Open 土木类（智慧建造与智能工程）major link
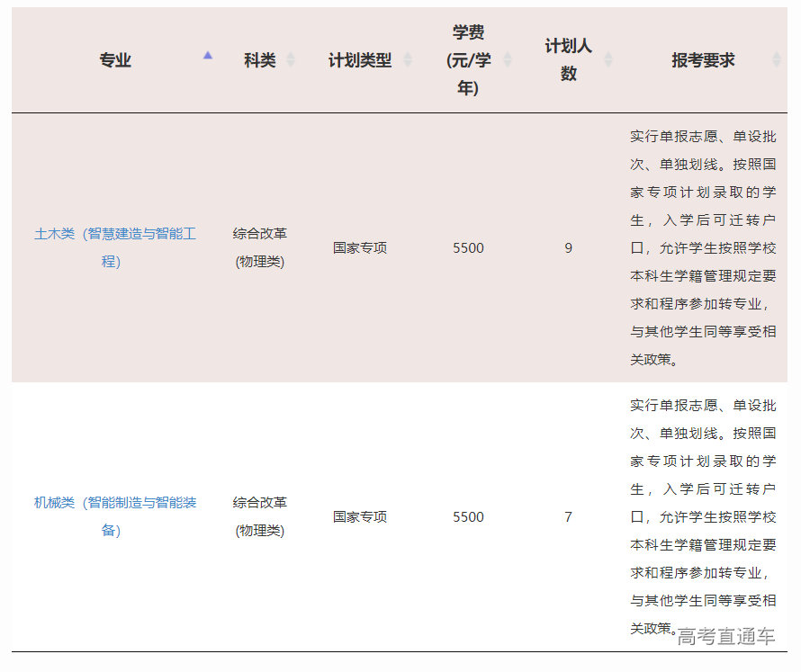 coord(114,247)
